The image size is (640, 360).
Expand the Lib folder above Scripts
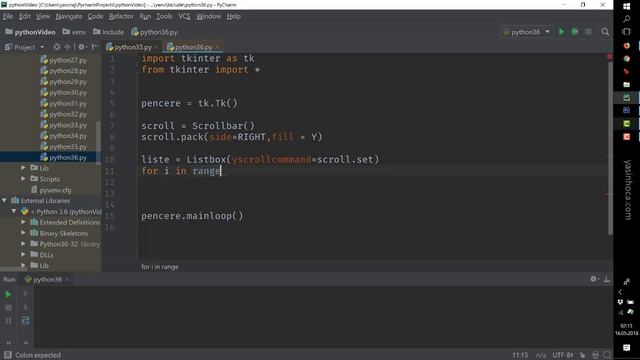(23, 168)
